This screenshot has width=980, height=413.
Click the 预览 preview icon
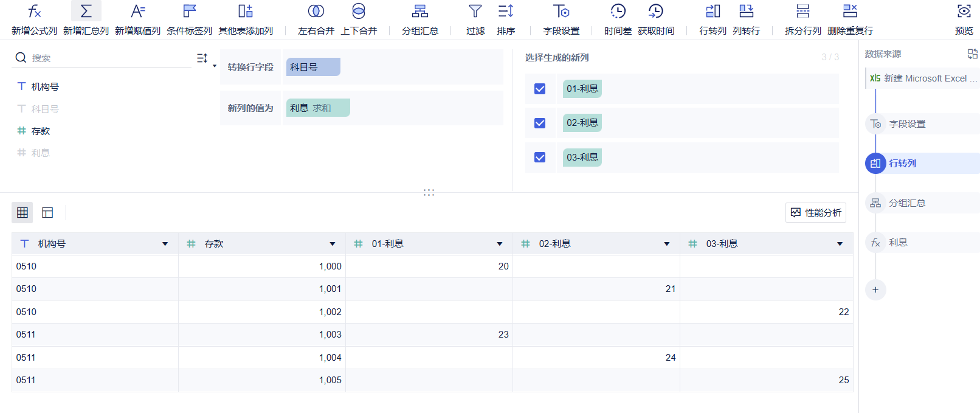(964, 12)
